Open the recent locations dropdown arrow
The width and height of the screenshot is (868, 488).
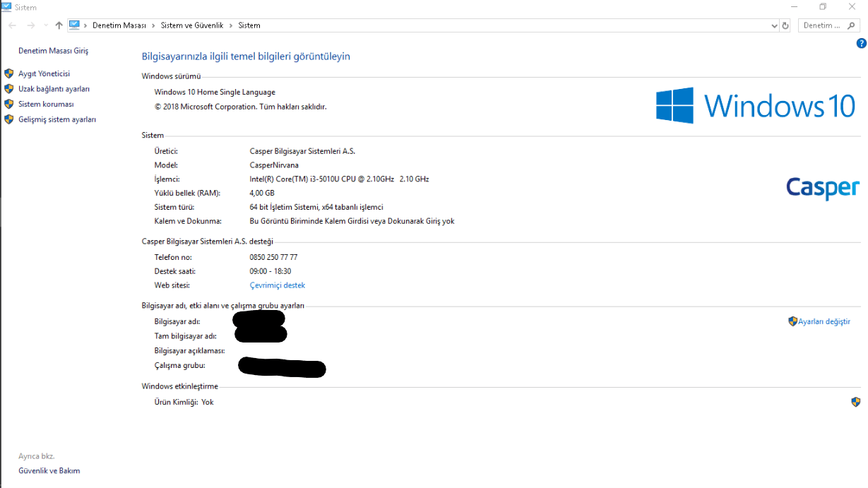[46, 25]
